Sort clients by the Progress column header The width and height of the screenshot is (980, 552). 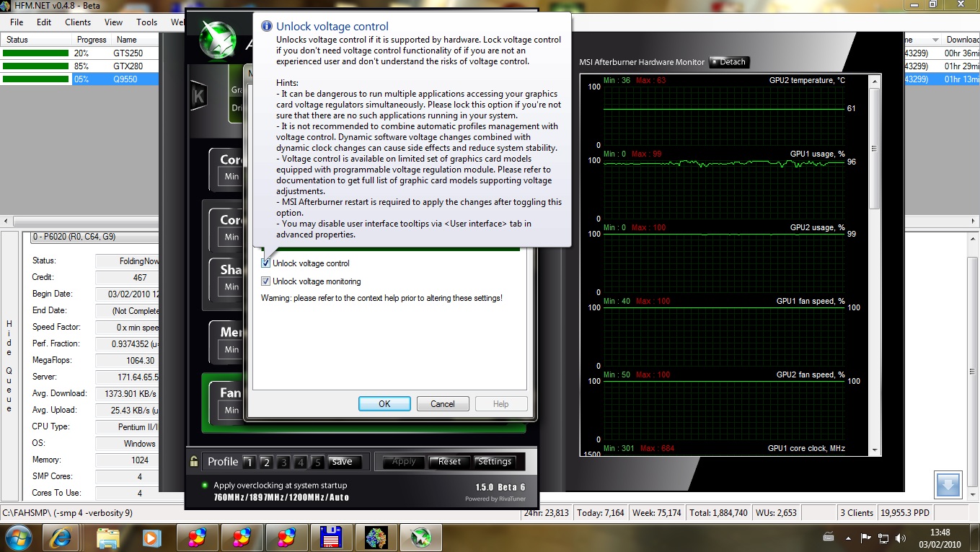(92, 40)
